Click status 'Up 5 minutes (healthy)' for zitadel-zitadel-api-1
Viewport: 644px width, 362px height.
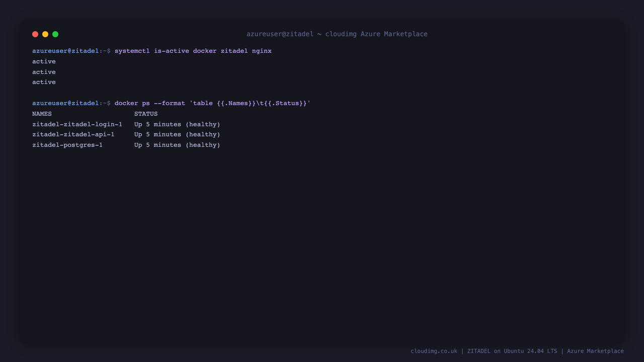177,134
